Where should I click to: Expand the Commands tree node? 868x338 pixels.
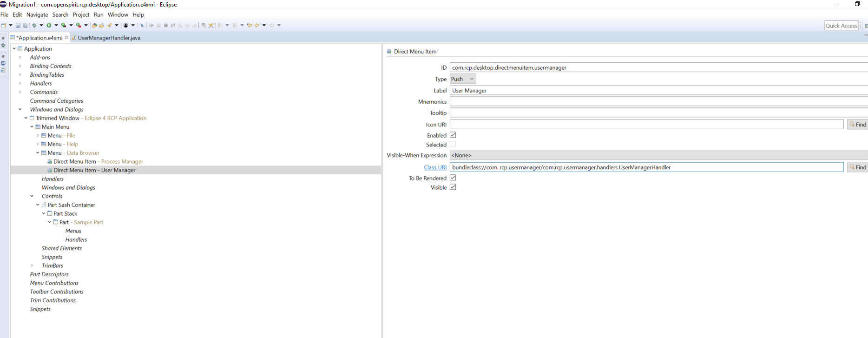tap(20, 92)
